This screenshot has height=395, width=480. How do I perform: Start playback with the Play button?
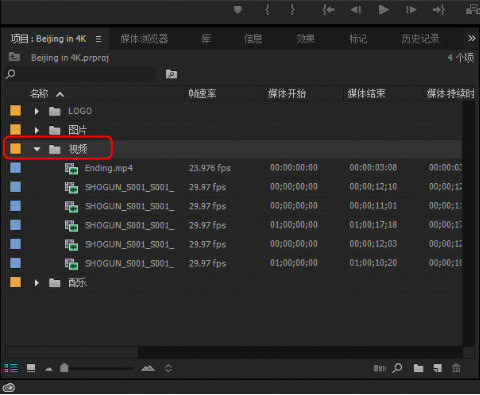tap(384, 10)
